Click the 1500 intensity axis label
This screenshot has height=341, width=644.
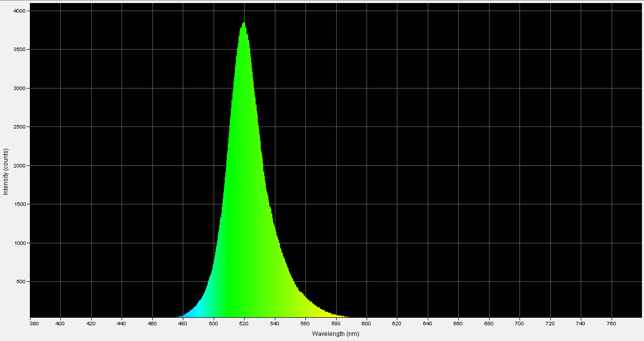coord(20,204)
